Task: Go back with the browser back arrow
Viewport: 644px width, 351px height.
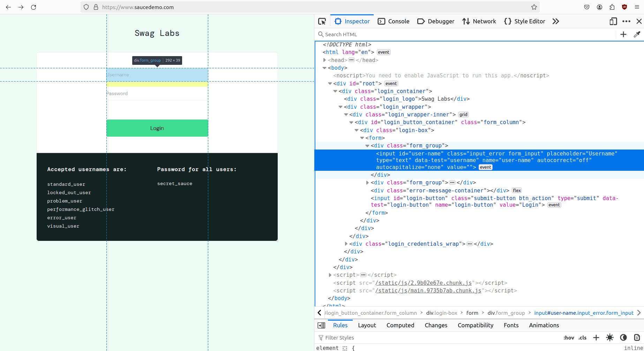Action: click(8, 7)
